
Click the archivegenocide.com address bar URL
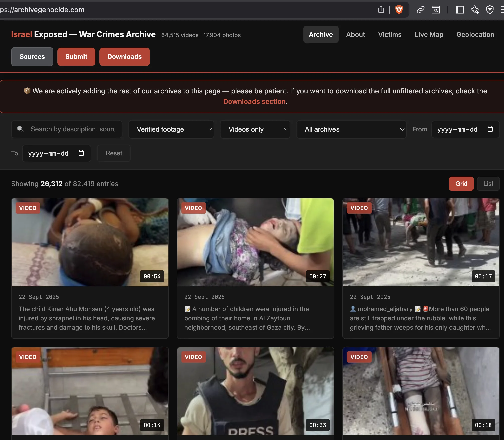coord(42,10)
